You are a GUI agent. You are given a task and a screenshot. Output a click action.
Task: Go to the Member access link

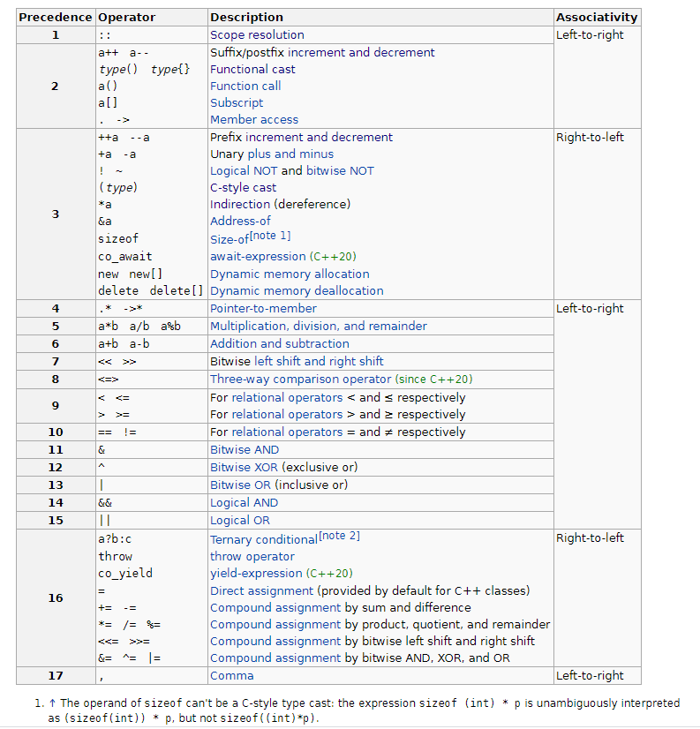coord(253,120)
